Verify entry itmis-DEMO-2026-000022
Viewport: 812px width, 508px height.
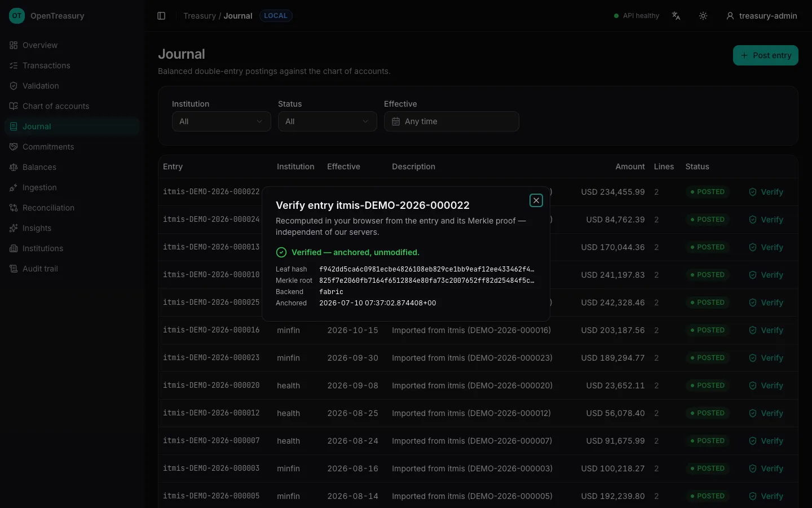point(766,192)
